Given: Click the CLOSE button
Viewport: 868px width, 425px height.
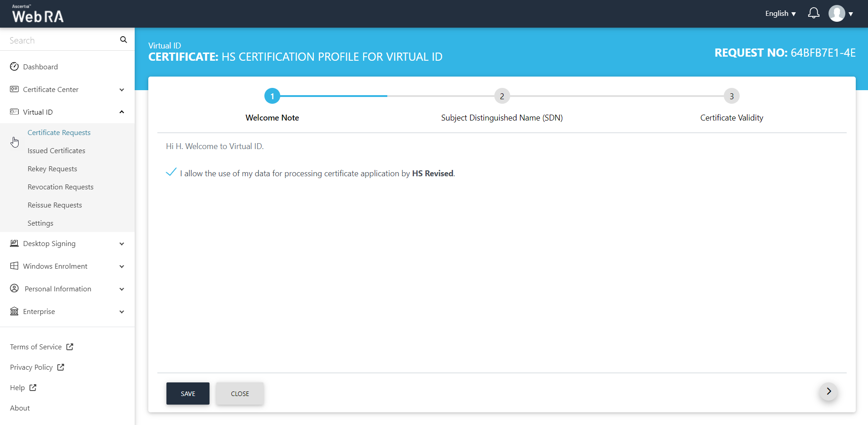Looking at the screenshot, I should click(x=240, y=393).
